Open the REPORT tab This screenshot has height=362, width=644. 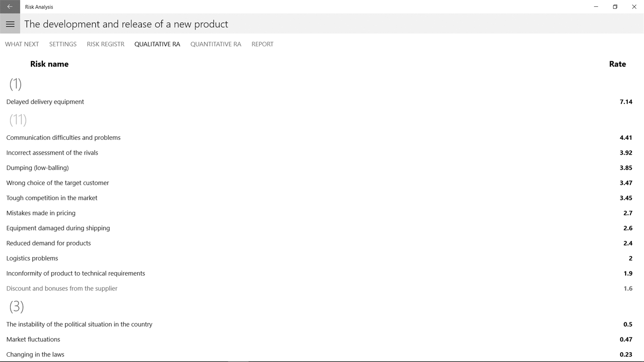click(263, 44)
